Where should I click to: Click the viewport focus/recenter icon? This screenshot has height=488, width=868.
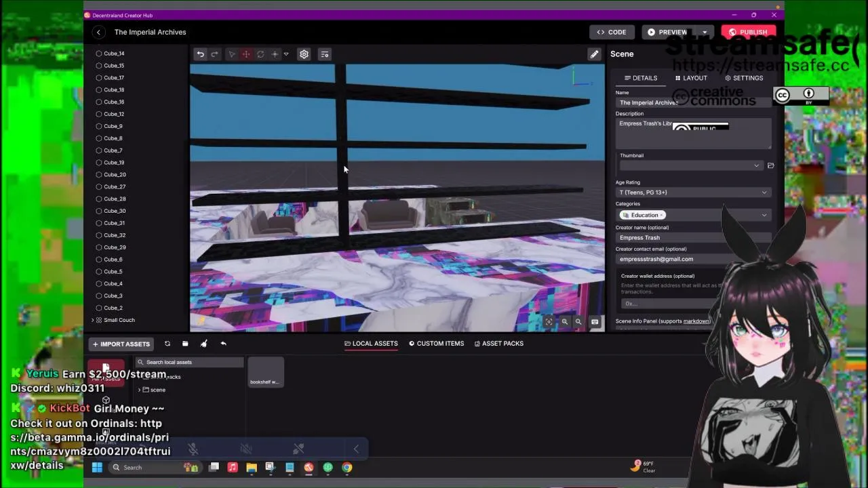pos(549,322)
